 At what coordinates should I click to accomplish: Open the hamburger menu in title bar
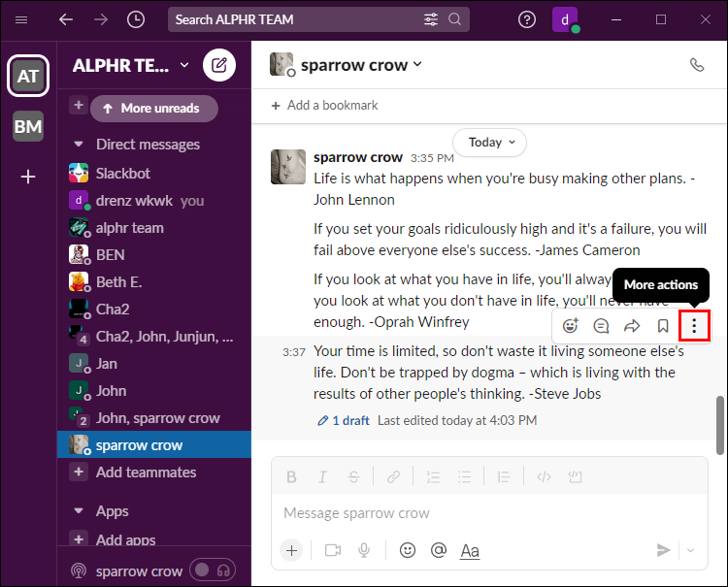(21, 20)
